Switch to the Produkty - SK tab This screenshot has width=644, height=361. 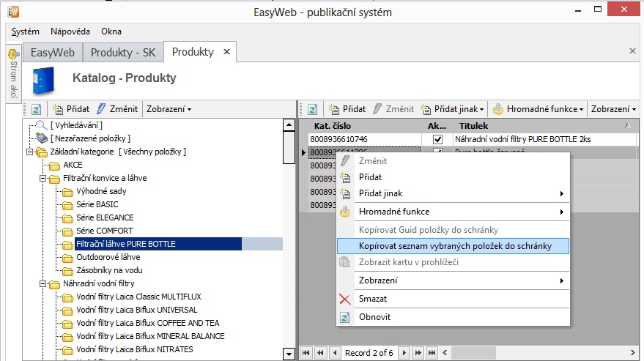[x=123, y=52]
